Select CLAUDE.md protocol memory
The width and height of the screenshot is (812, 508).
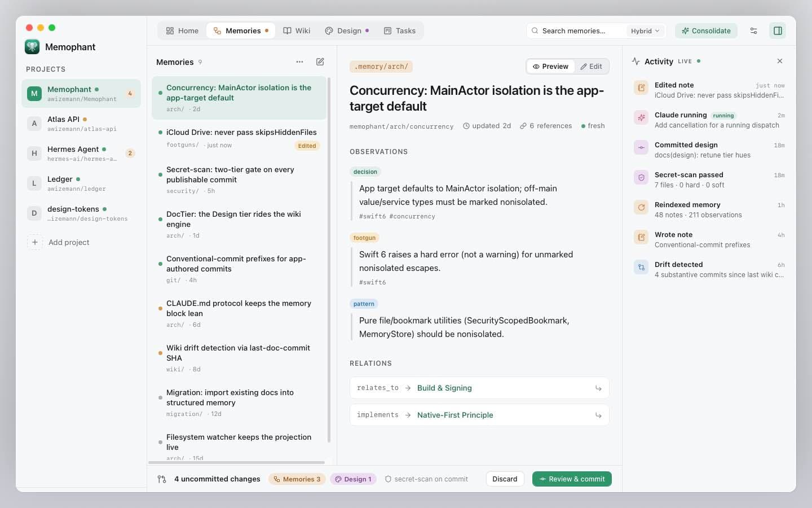(x=239, y=313)
